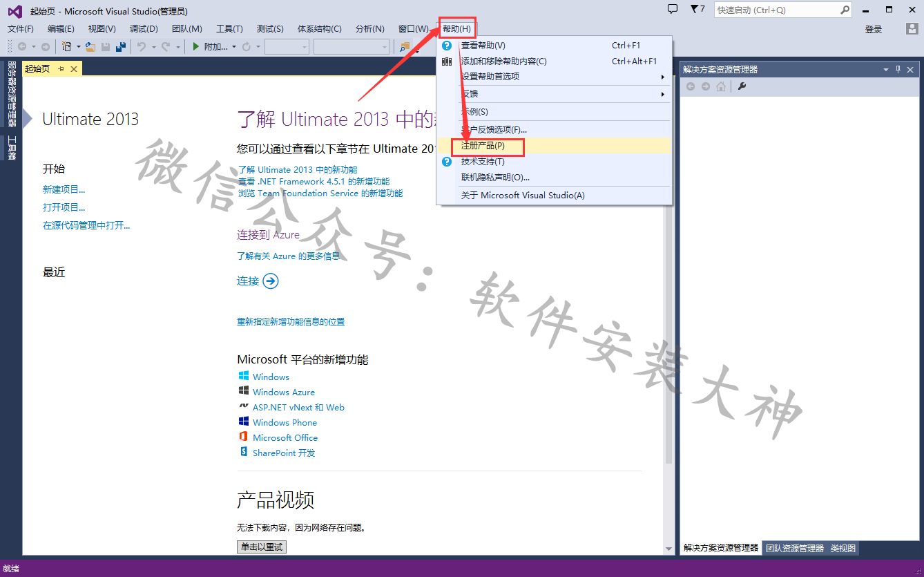The height and width of the screenshot is (577, 924).
Task: Select 查看帮助(V) in Help menu
Action: 554,46
